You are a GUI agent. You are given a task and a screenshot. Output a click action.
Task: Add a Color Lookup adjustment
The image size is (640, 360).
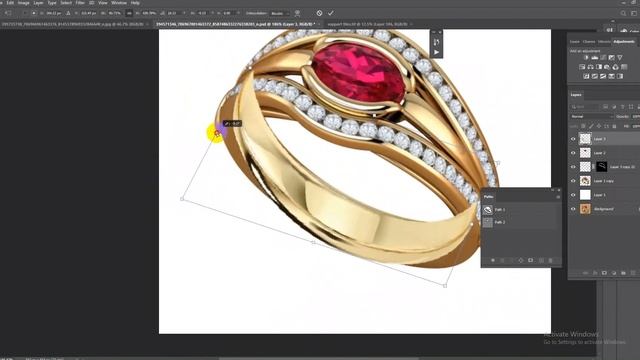point(624,67)
